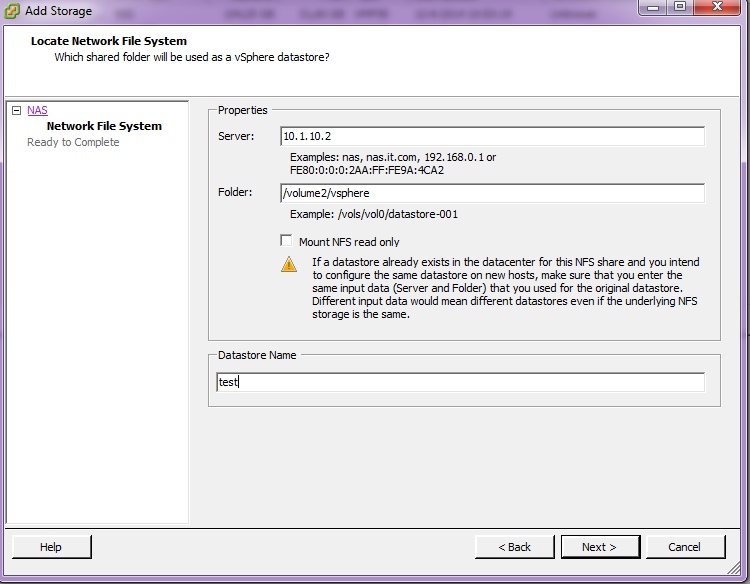Focus the Datastore Name text box

(460, 382)
